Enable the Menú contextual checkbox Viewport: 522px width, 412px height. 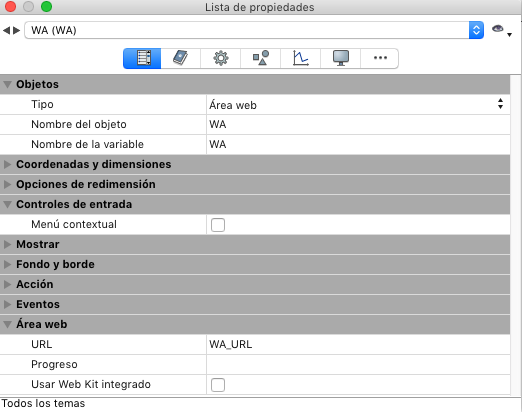click(218, 225)
